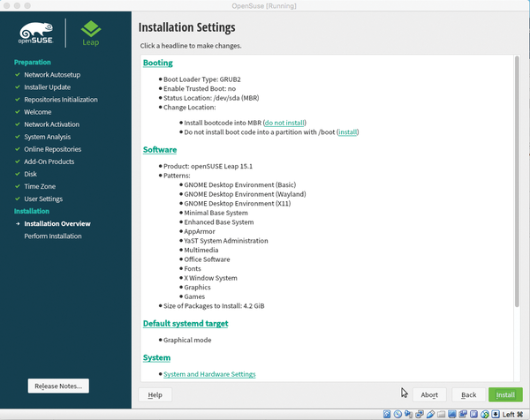Click the optical disc status icon

click(x=397, y=414)
